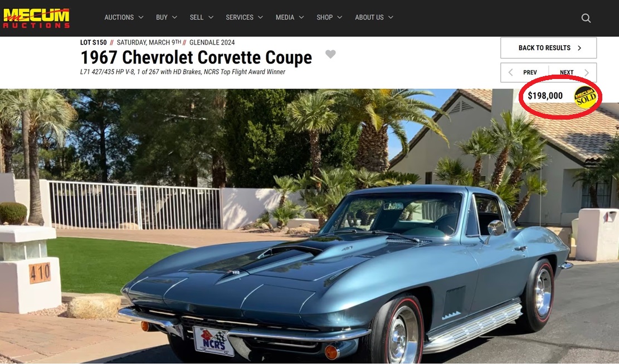Viewport: 619px width, 364px height.
Task: Go to the NEXT lot
Action: click(x=573, y=72)
